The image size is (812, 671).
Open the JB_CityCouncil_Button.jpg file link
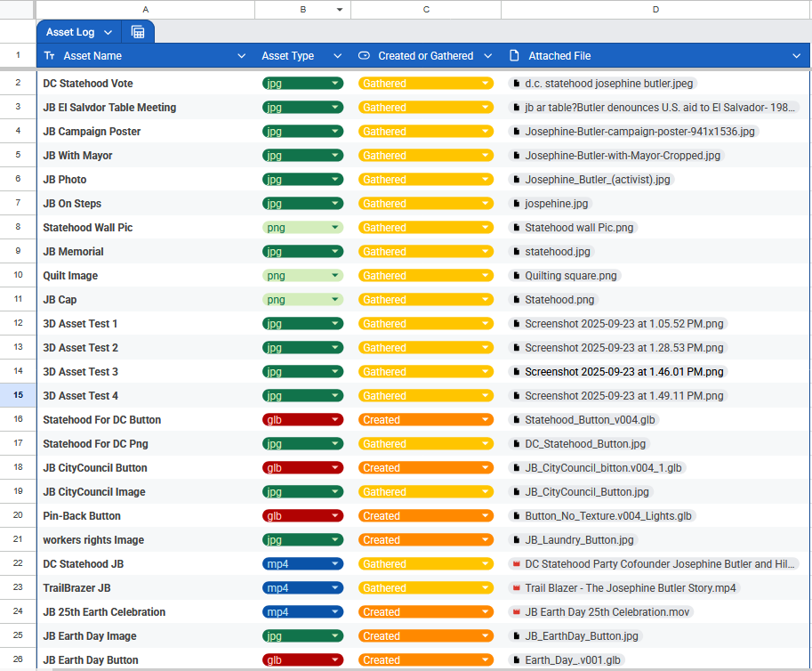click(x=587, y=492)
